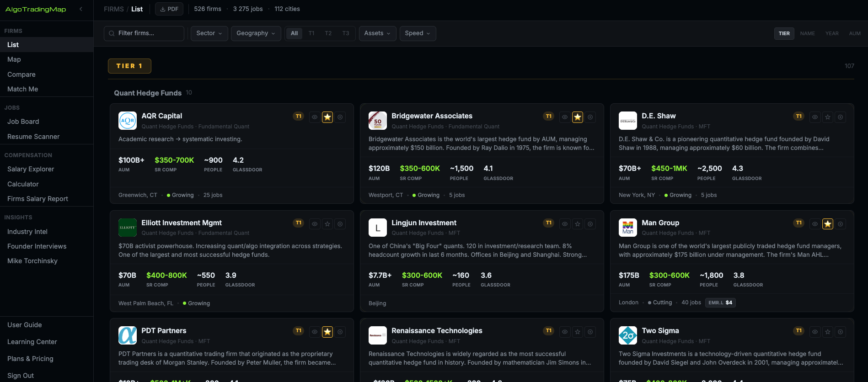Viewport: 868px width, 382px height.
Task: Star Elliott Investment Mgmt as favorite
Action: click(x=327, y=224)
